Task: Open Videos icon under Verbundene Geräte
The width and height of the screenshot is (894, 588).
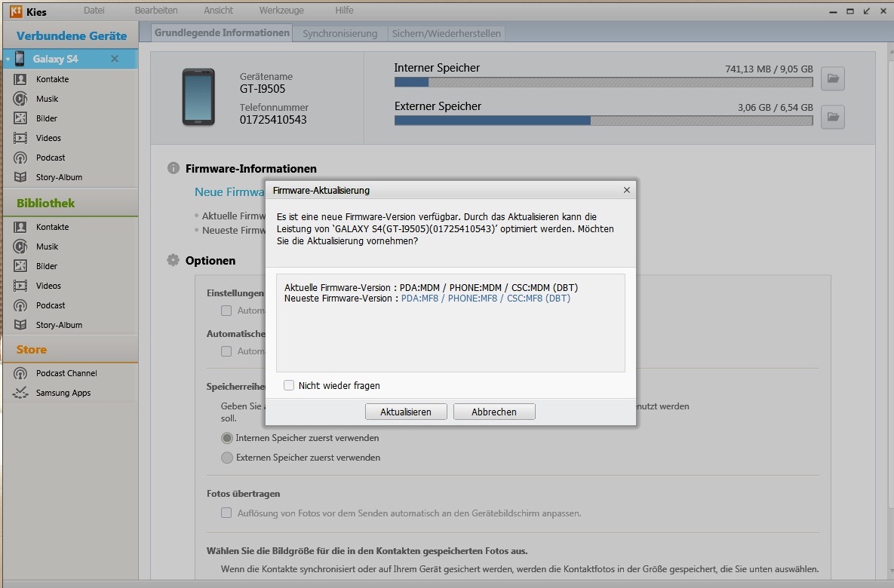Action: [20, 138]
